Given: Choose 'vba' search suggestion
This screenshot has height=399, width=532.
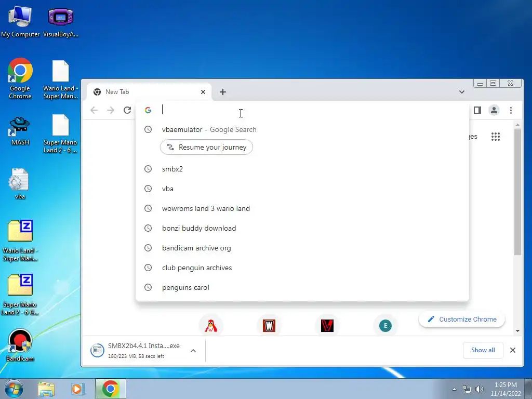Looking at the screenshot, I should pos(302,189).
